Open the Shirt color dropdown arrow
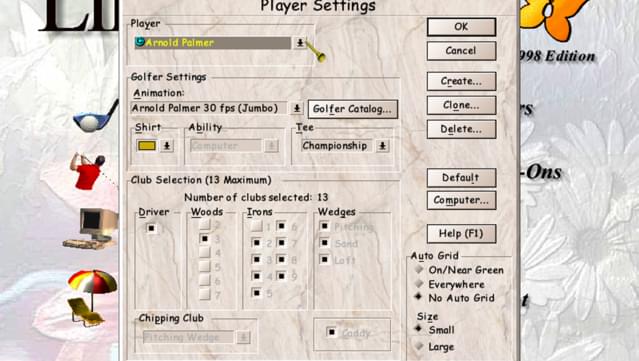The image size is (639, 361). (x=167, y=146)
